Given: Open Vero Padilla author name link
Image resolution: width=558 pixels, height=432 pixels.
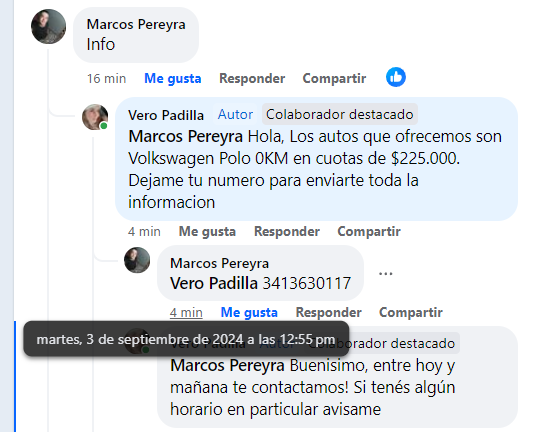Looking at the screenshot, I should click(x=166, y=115).
